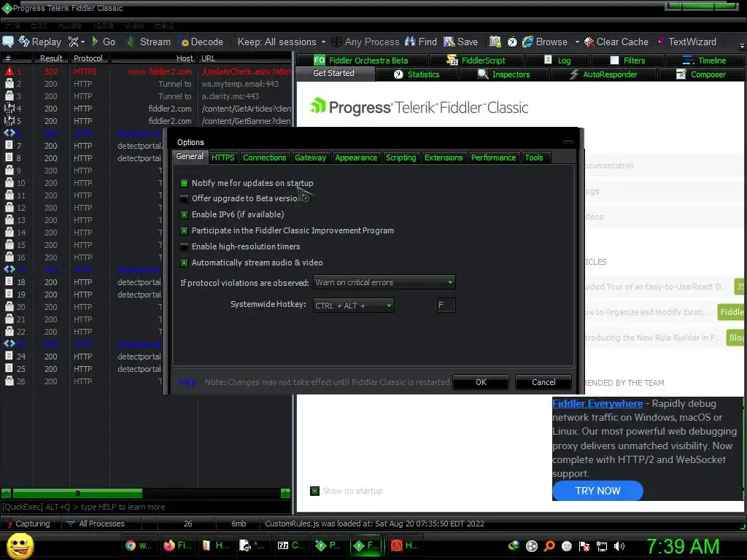Open the Appearance options tab
Viewport: 747px width, 560px height.
pos(356,157)
